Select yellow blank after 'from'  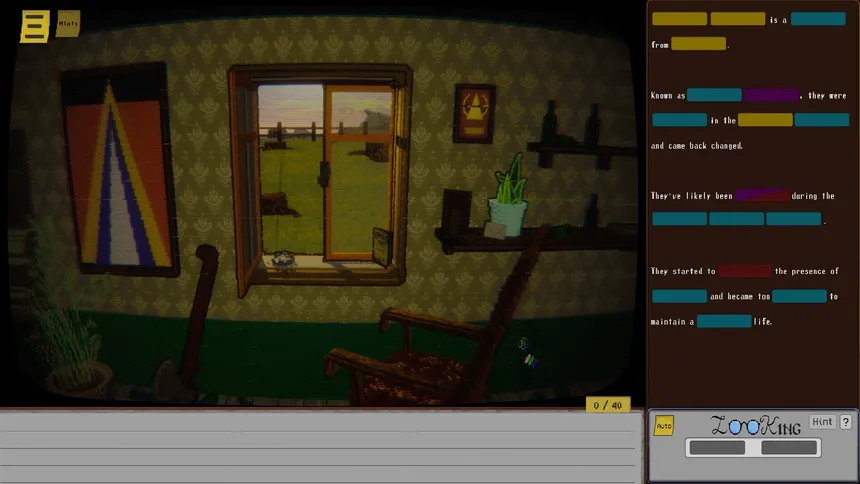point(698,44)
